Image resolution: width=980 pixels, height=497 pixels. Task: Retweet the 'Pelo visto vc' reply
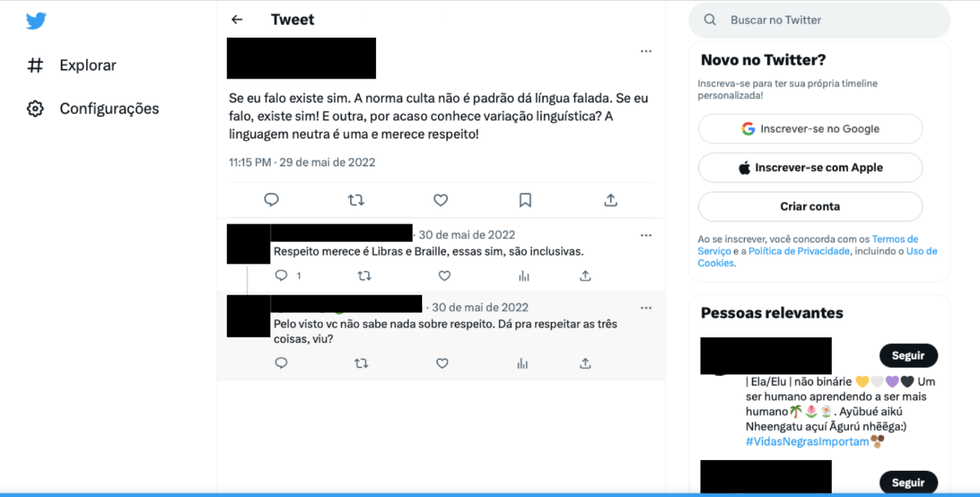[x=361, y=363]
